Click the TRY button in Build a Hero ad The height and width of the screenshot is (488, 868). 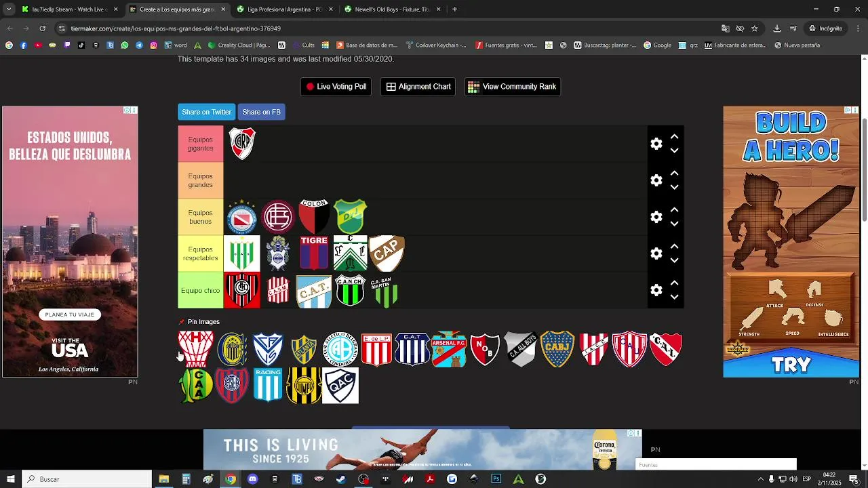791,365
